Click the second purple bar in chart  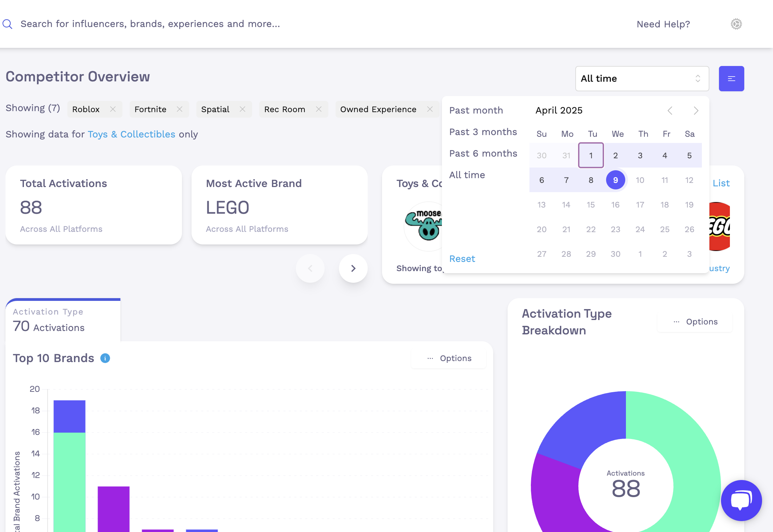[x=114, y=509]
